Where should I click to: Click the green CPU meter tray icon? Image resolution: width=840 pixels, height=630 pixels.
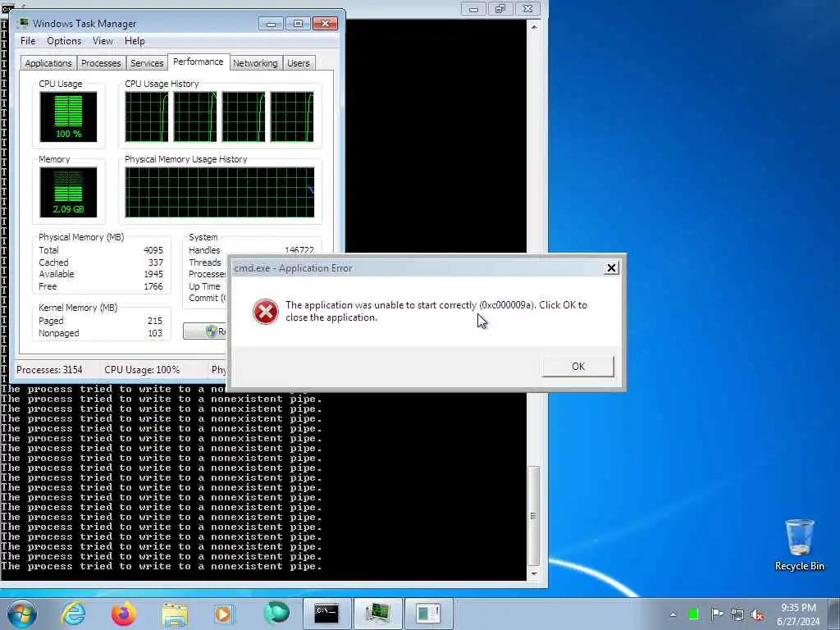point(693,614)
